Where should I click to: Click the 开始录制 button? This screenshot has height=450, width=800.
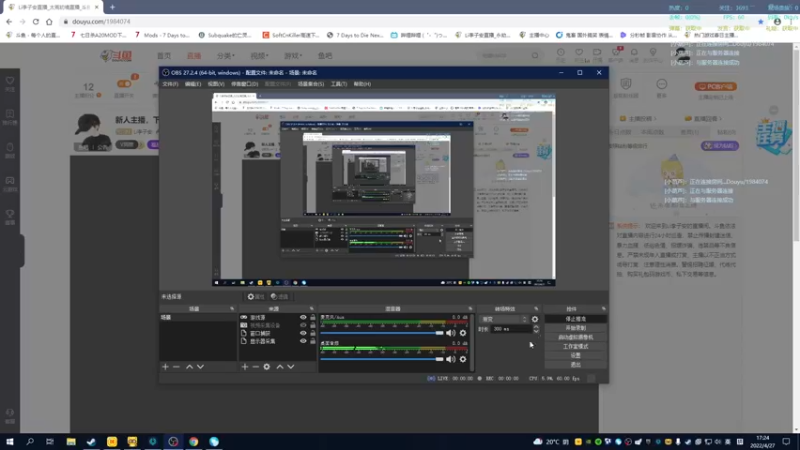pos(576,328)
